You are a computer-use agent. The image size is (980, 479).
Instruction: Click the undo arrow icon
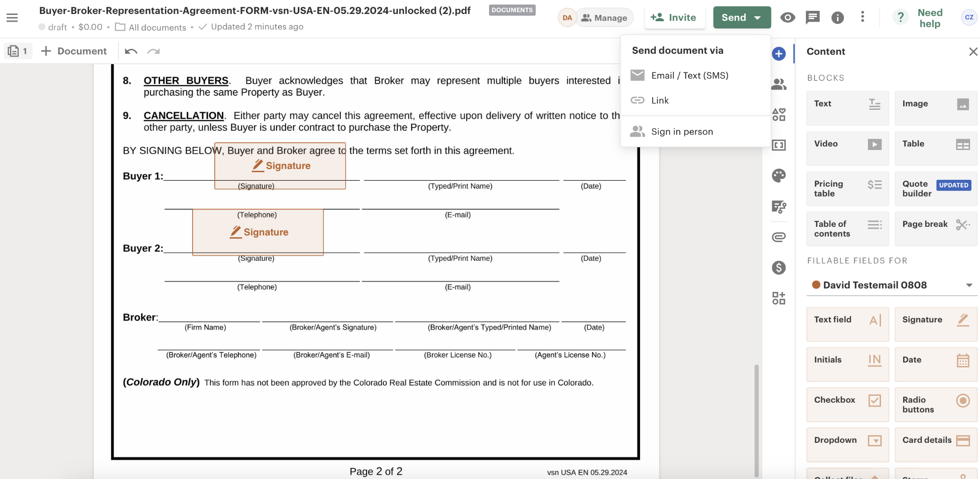(131, 51)
